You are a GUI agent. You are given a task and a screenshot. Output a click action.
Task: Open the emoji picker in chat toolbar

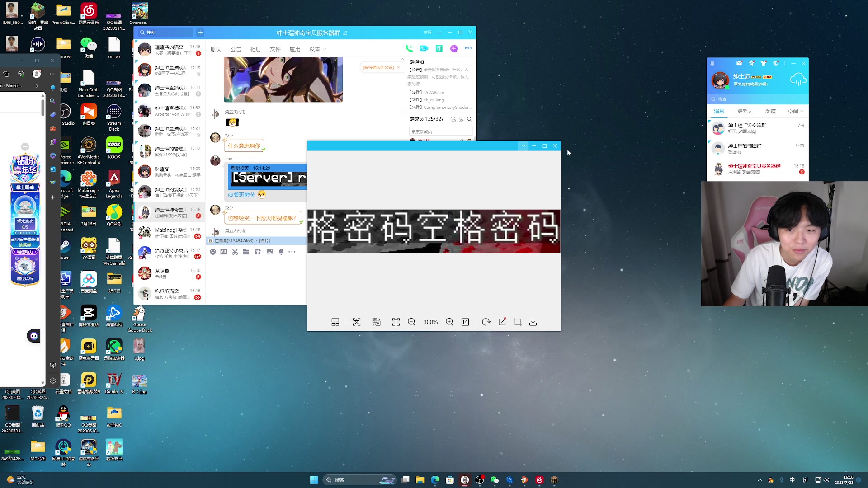pyautogui.click(x=213, y=252)
